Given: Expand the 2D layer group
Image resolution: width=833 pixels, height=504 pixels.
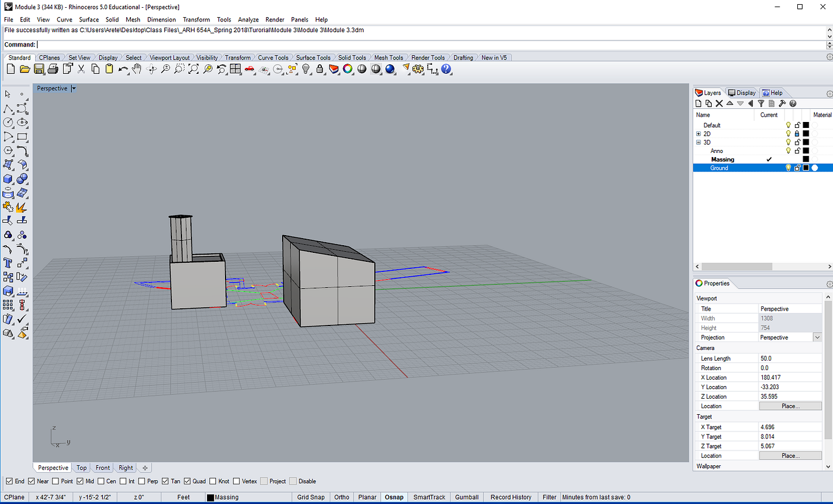Looking at the screenshot, I should pyautogui.click(x=699, y=134).
